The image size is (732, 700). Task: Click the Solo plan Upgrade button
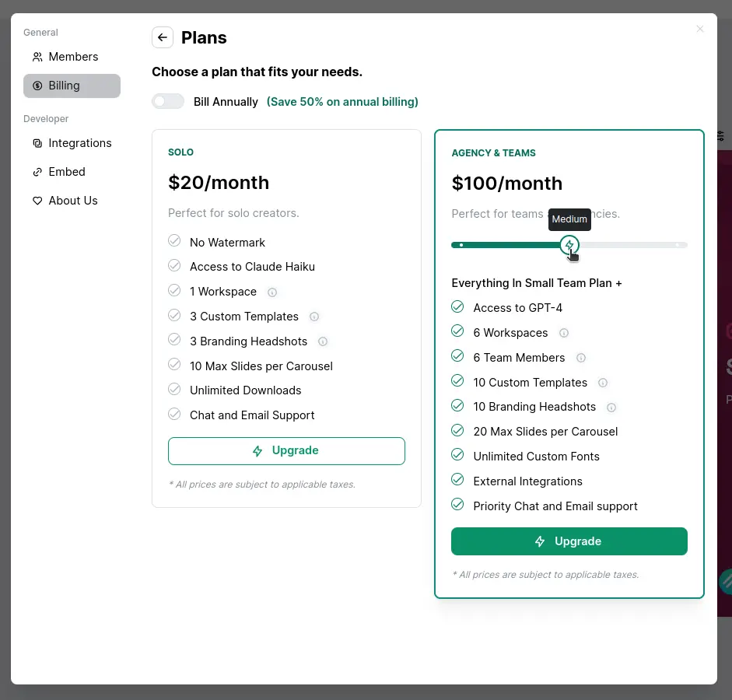pyautogui.click(x=286, y=451)
